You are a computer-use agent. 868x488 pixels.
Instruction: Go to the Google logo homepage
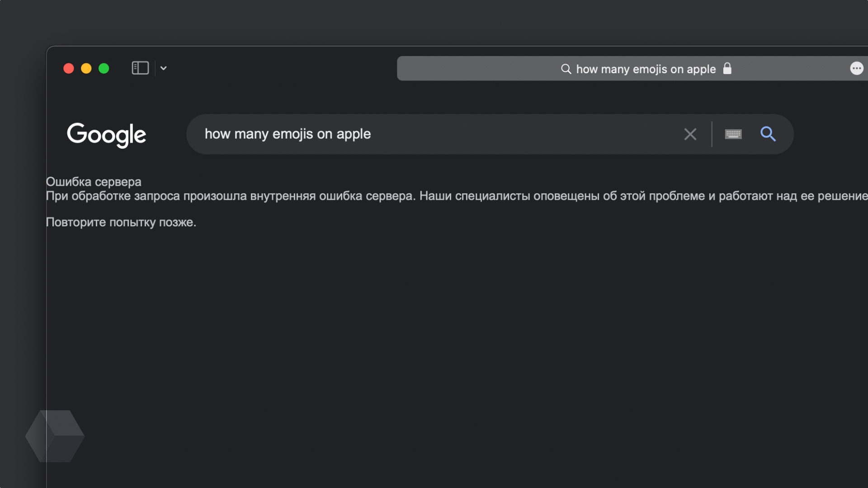107,135
